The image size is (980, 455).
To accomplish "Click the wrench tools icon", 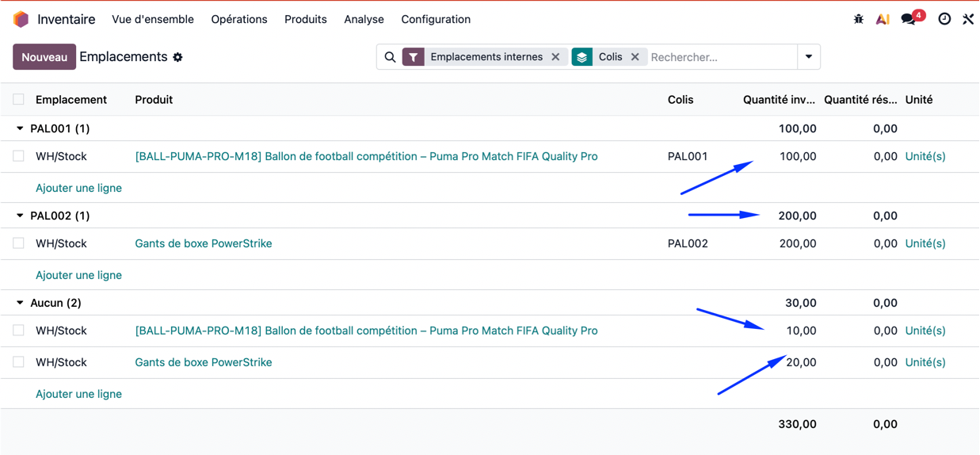I will pyautogui.click(x=968, y=19).
